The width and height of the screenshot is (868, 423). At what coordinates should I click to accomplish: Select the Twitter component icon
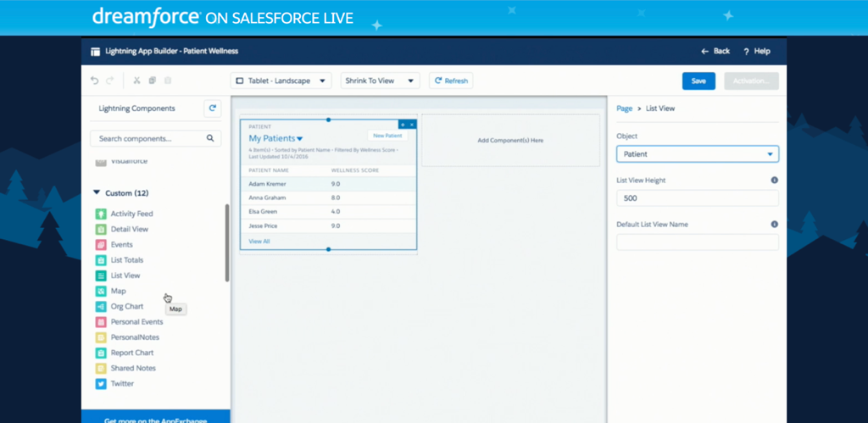coord(101,384)
